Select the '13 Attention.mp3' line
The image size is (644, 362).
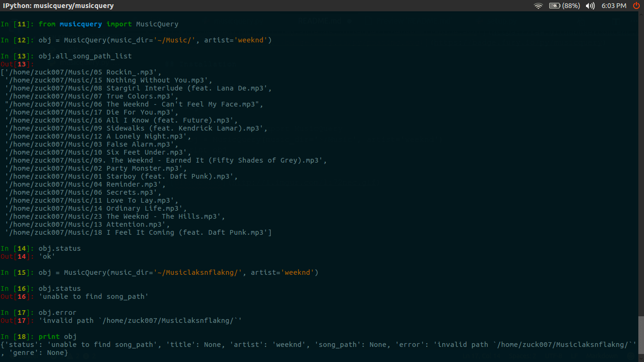coord(88,224)
